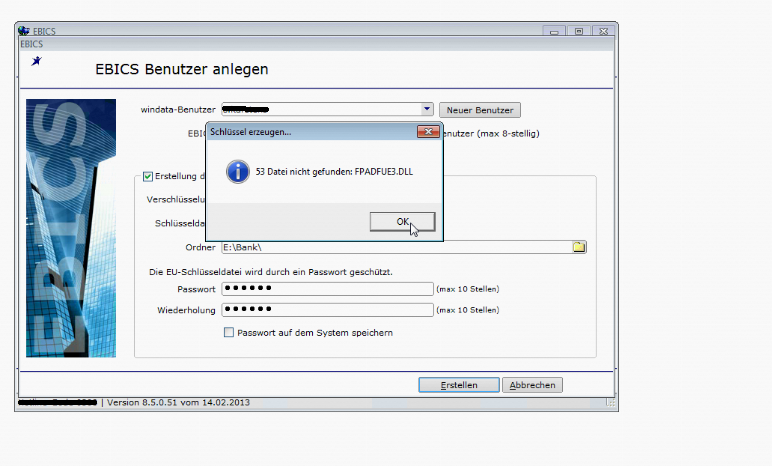Click the 'Die EU-Schlüsseldatei wird durch ein Passwort geschützt' text
The image size is (772, 466).
point(271,272)
